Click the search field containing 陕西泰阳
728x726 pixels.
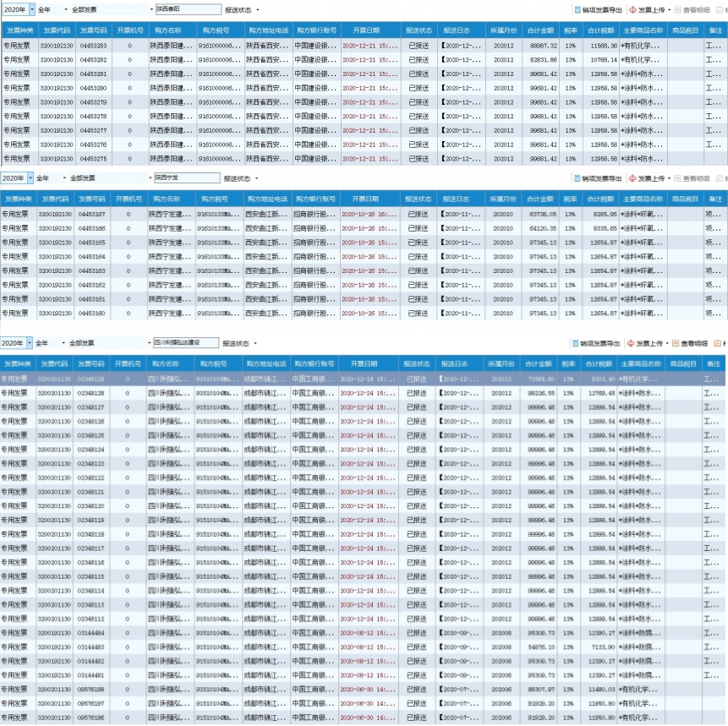point(186,10)
